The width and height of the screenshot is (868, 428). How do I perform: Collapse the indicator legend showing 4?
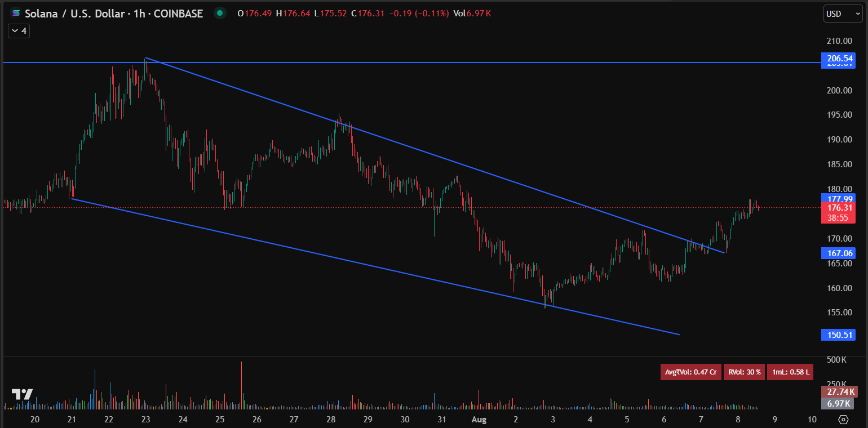[x=19, y=31]
